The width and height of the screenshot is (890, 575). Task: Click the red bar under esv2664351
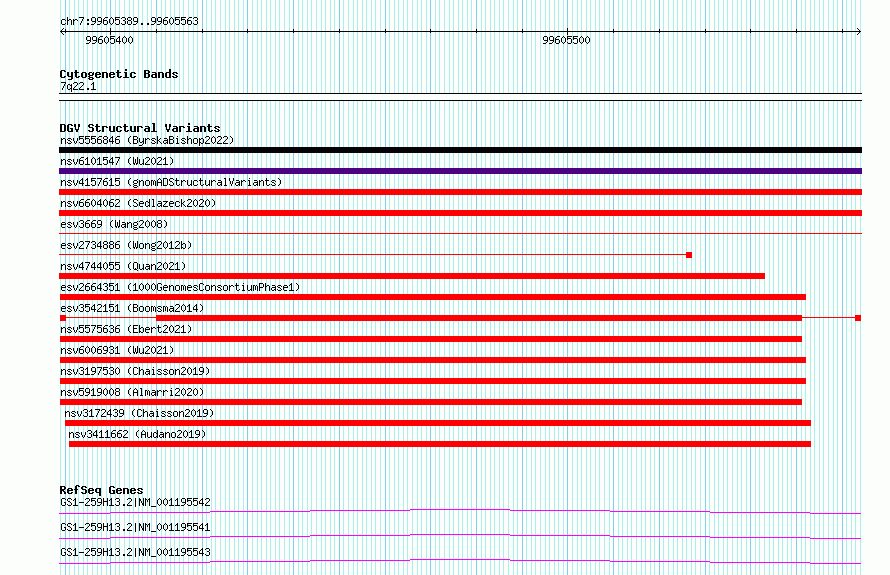(x=433, y=297)
